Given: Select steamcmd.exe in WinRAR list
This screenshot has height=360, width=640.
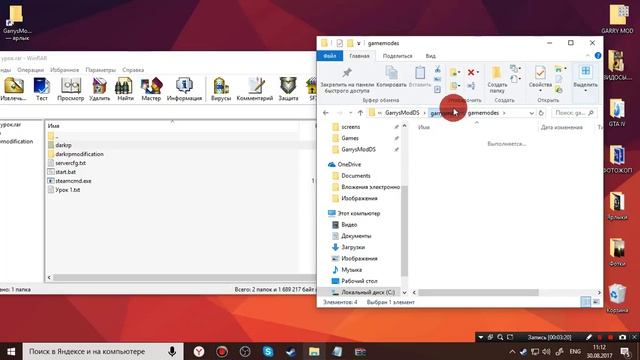Looking at the screenshot, I should [x=73, y=180].
